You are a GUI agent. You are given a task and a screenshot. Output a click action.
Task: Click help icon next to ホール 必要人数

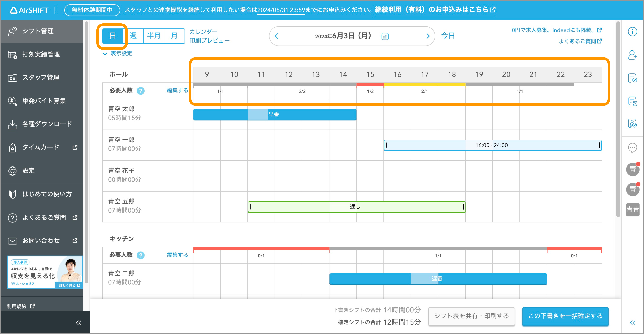(141, 91)
